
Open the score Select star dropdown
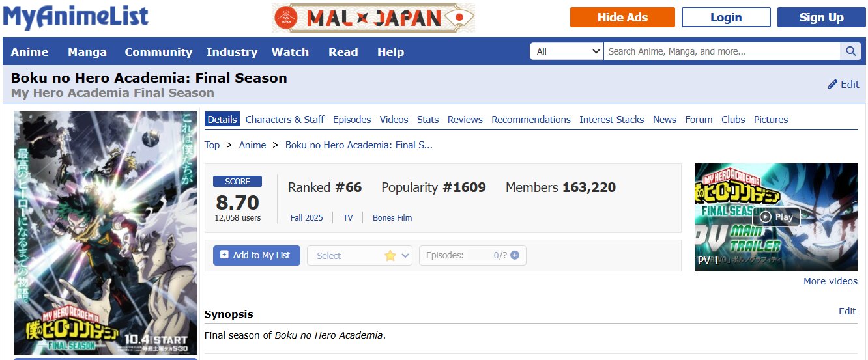click(x=360, y=256)
